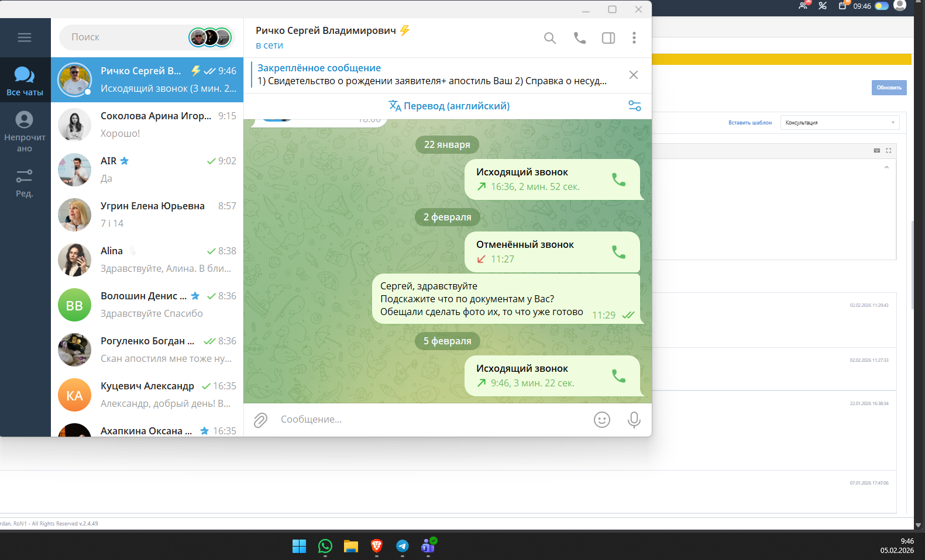The image size is (925, 560).
Task: Click message 'Сергей, здравствуйте' bubble
Action: pos(507,299)
